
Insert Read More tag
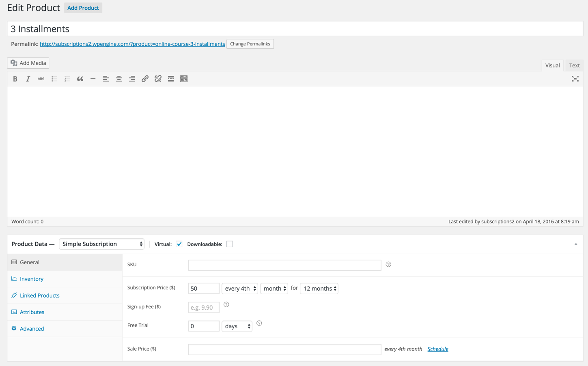[x=171, y=79]
